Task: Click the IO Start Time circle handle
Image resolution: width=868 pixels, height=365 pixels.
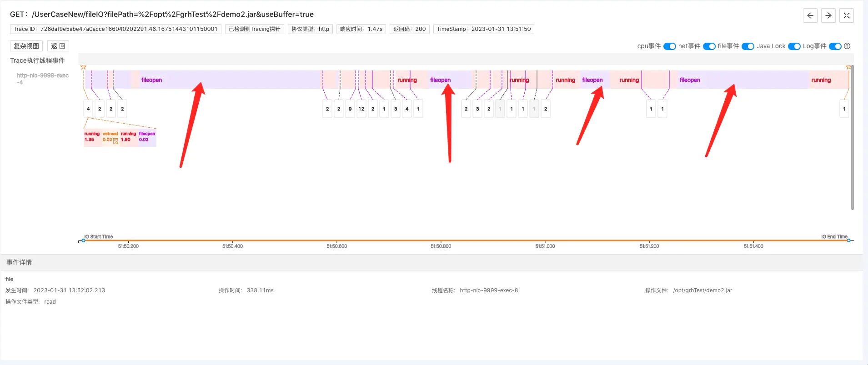Action: [x=83, y=240]
